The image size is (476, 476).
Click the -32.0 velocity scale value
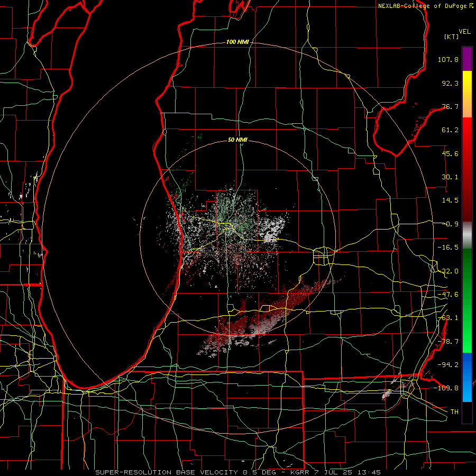click(x=448, y=271)
